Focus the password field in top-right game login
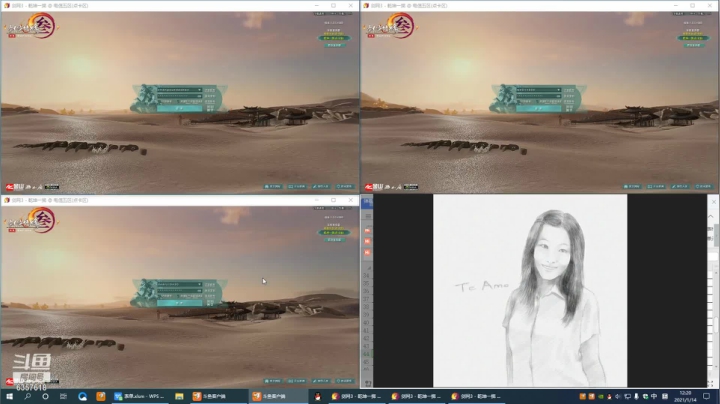720x404 pixels. point(539,96)
